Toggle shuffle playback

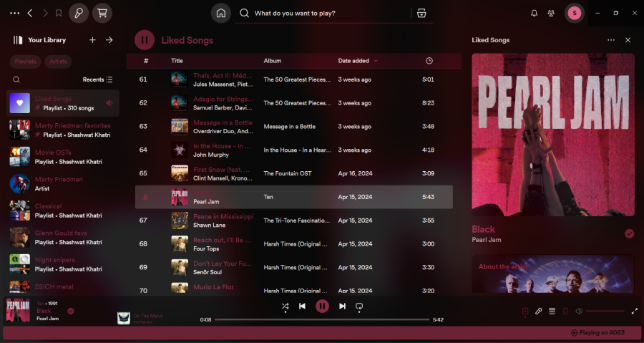point(285,306)
